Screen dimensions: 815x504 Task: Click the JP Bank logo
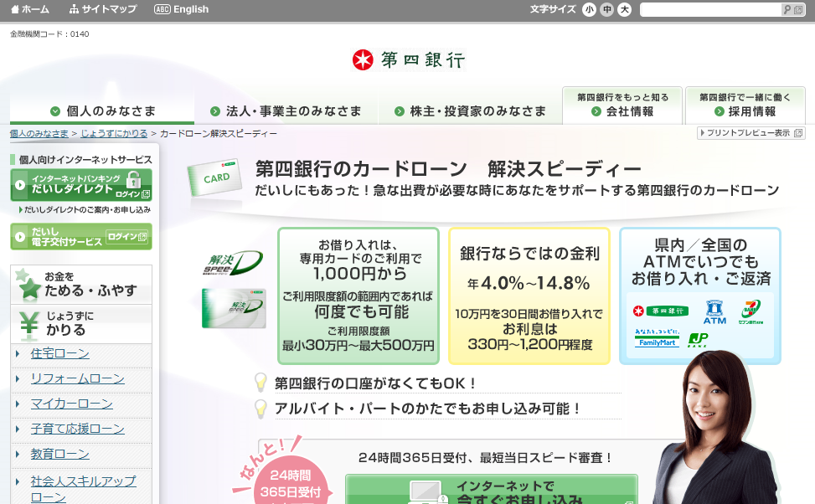click(x=698, y=340)
